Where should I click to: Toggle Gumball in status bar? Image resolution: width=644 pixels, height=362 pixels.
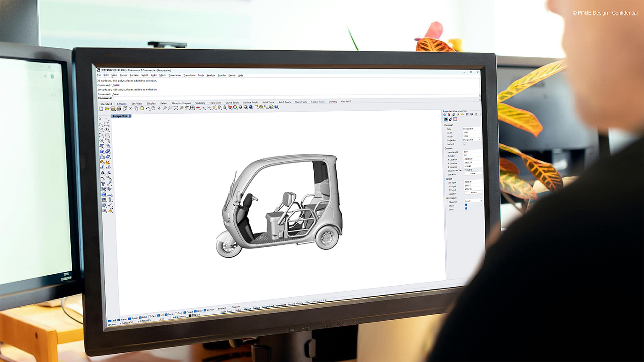click(x=281, y=305)
